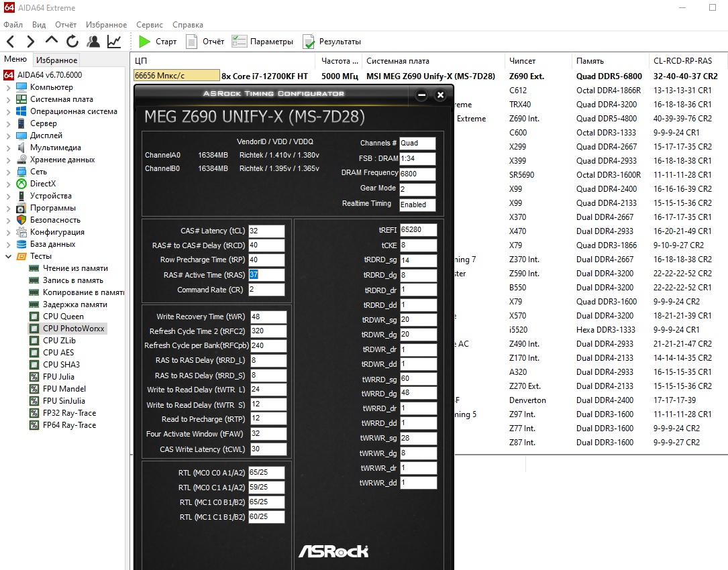Open the Избранное menu in menu bar
The width and height of the screenshot is (728, 570).
[x=106, y=25]
